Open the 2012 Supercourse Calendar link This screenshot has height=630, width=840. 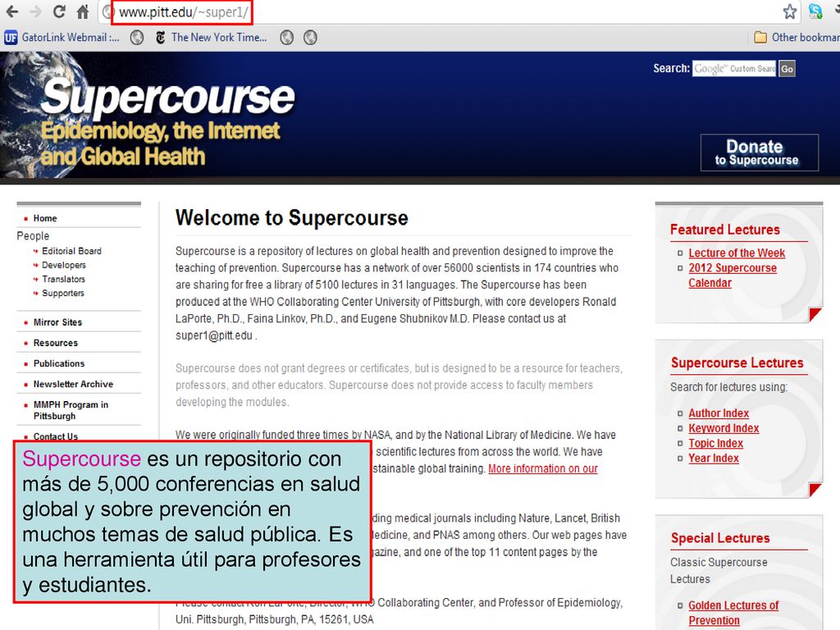coord(733,276)
